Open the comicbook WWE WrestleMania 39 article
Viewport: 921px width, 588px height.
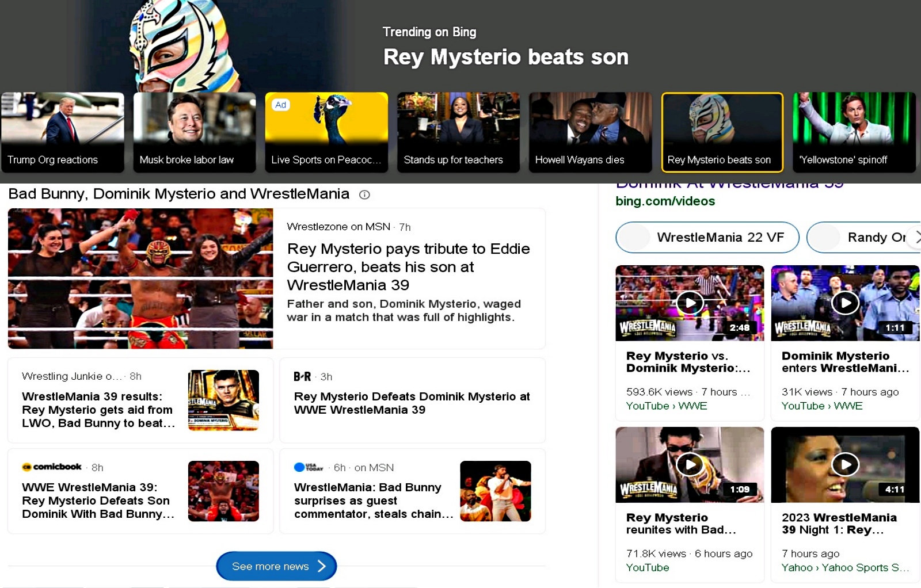coord(98,501)
